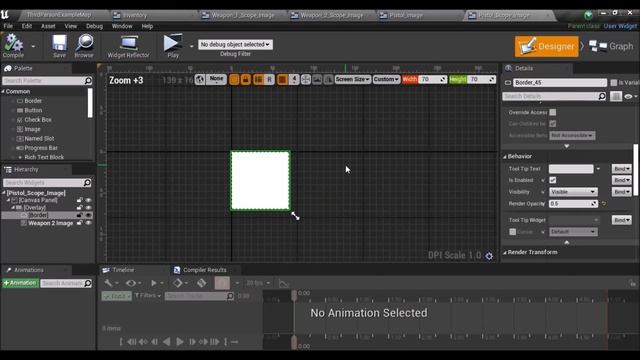
Task: Click the Width value field showing 70
Action: pos(433,79)
